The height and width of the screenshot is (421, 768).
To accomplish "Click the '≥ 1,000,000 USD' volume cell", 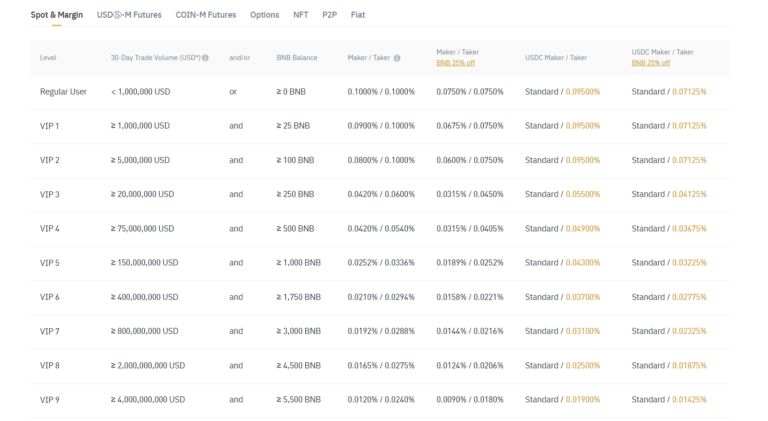I will point(141,126).
